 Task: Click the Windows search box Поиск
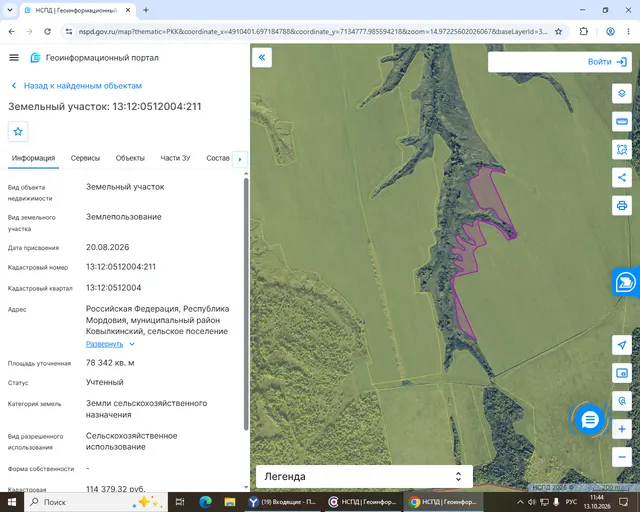coord(96,502)
